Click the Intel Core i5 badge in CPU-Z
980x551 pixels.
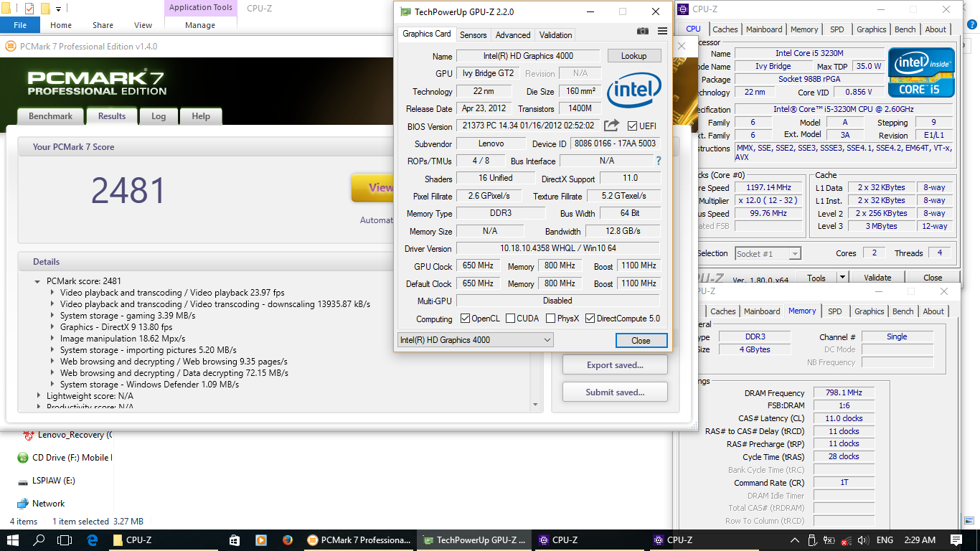point(922,72)
